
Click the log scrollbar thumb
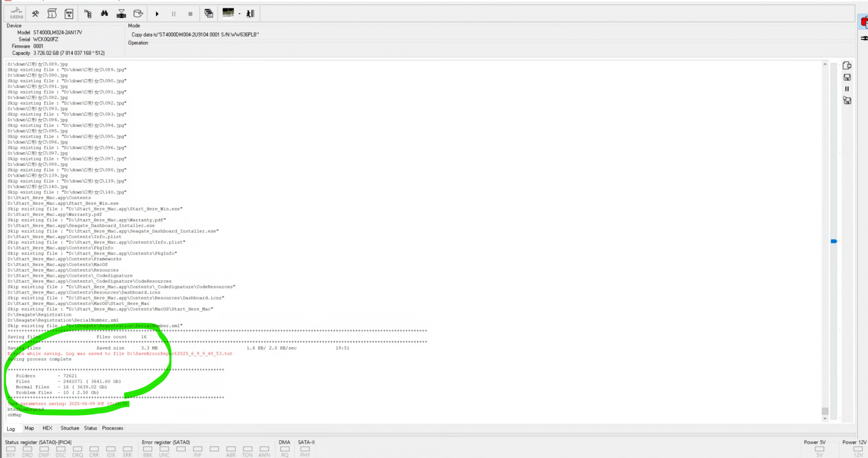825,411
